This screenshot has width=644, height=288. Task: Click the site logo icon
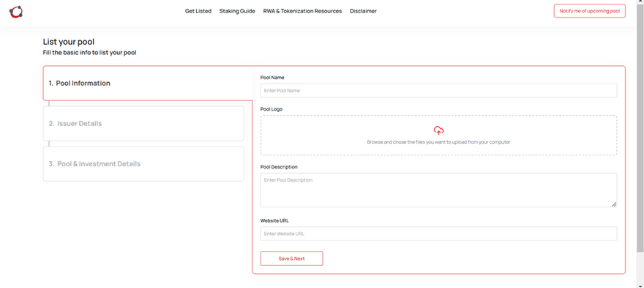pyautogui.click(x=16, y=12)
